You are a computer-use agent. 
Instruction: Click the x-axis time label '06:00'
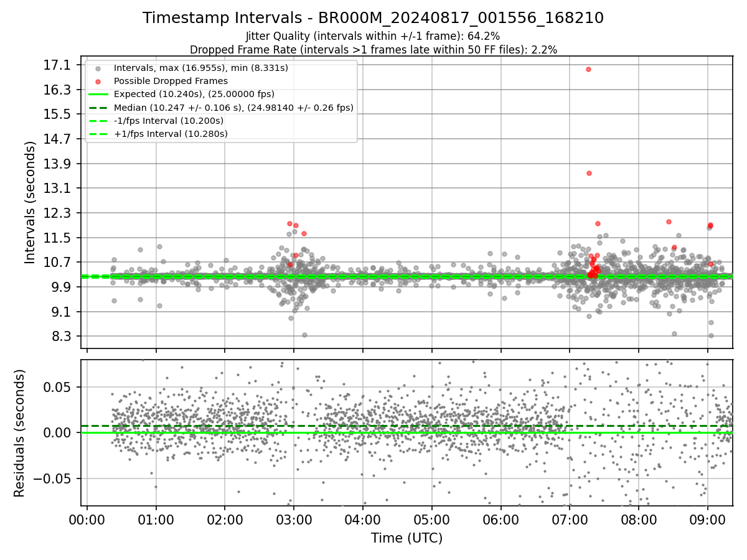[500, 520]
